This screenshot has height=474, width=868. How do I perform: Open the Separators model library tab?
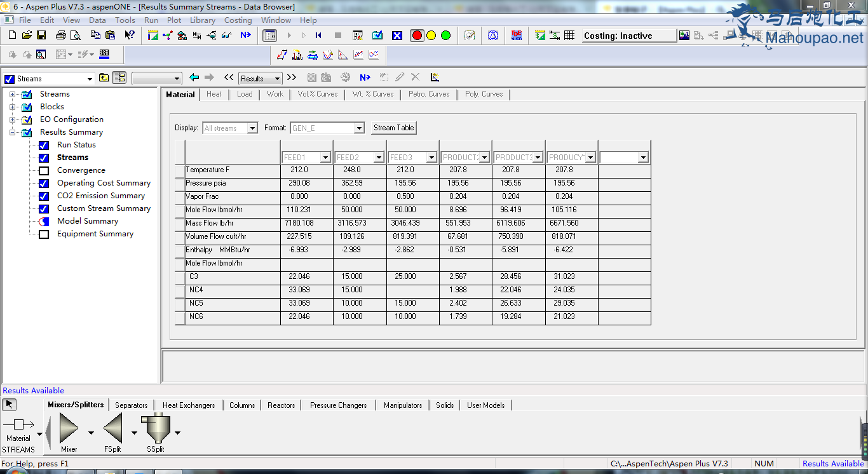pyautogui.click(x=132, y=405)
